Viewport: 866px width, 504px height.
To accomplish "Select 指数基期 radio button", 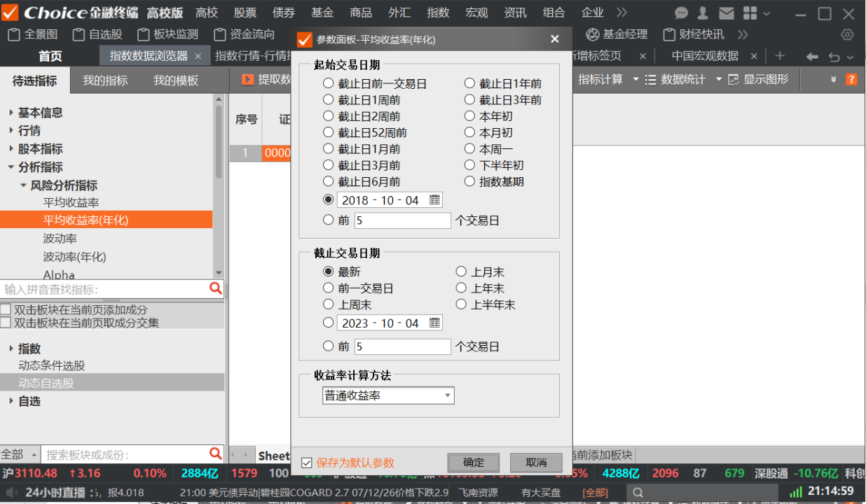I will (x=469, y=182).
